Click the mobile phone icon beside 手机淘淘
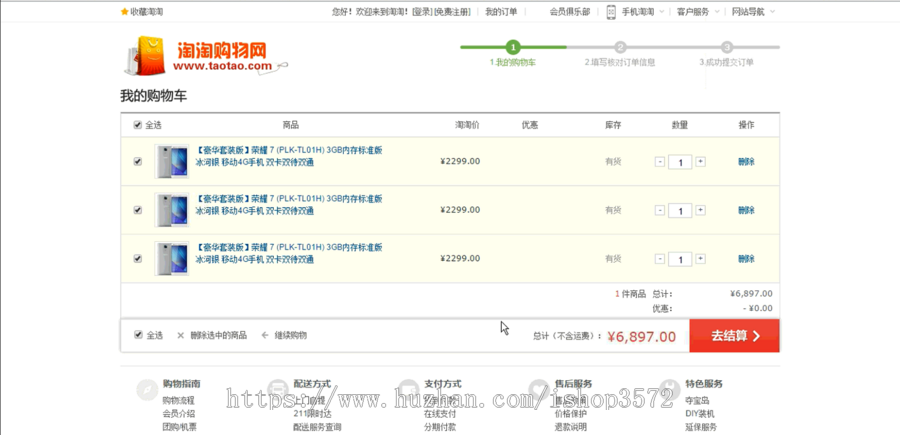 [x=611, y=12]
